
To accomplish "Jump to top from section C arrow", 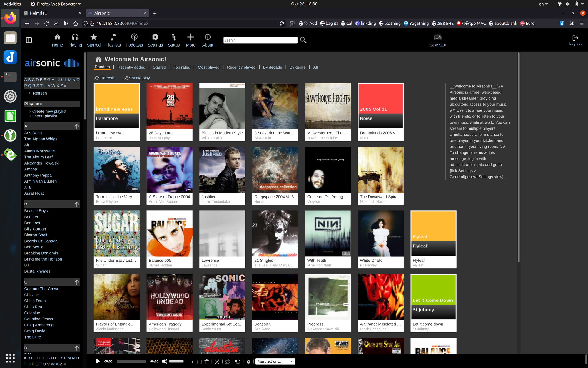I will (77, 282).
